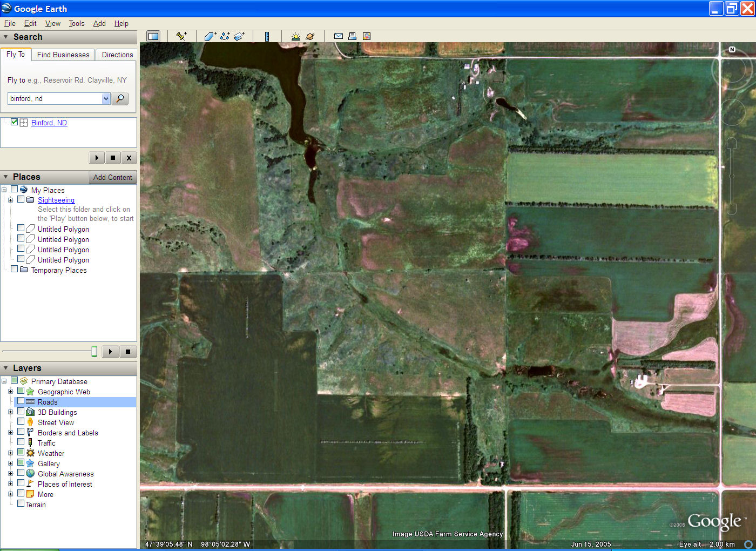The height and width of the screenshot is (551, 756).
Task: Uncheck the Binford, ND search result checkbox
Action: pos(14,122)
